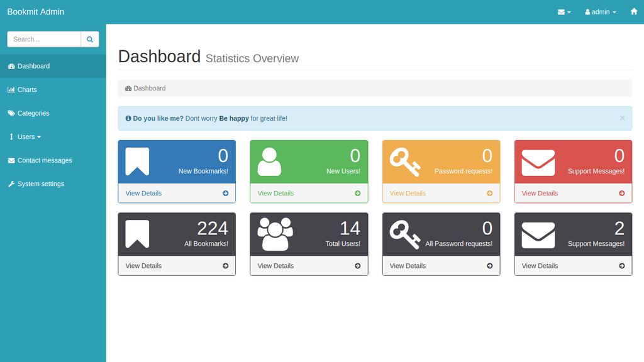View Details of red Support Messages
Screen dimensions: 644x362
click(540, 194)
